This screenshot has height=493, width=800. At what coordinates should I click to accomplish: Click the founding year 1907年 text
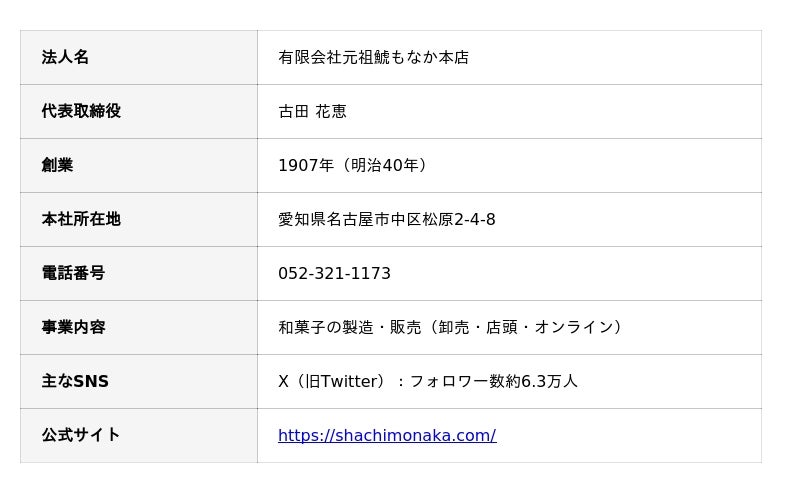(x=306, y=166)
